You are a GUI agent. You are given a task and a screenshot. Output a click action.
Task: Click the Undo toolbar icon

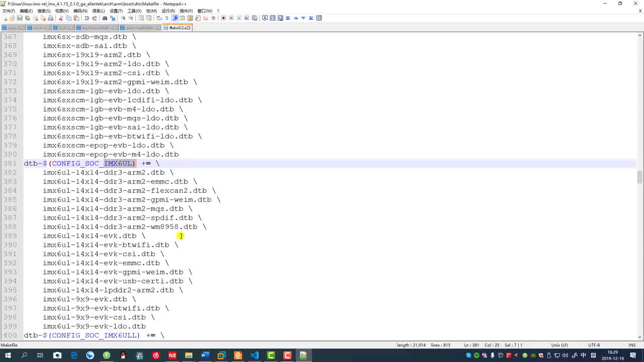(x=87, y=18)
